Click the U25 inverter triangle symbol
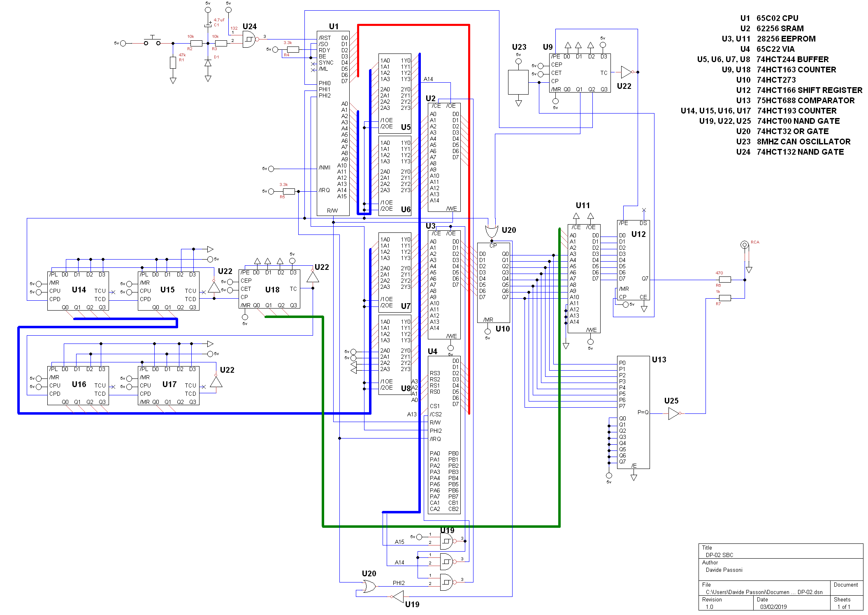 673,413
